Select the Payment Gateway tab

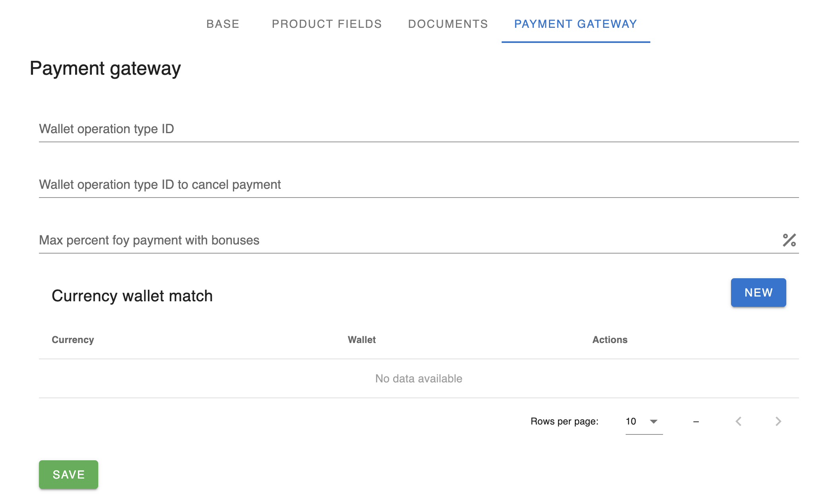[576, 24]
